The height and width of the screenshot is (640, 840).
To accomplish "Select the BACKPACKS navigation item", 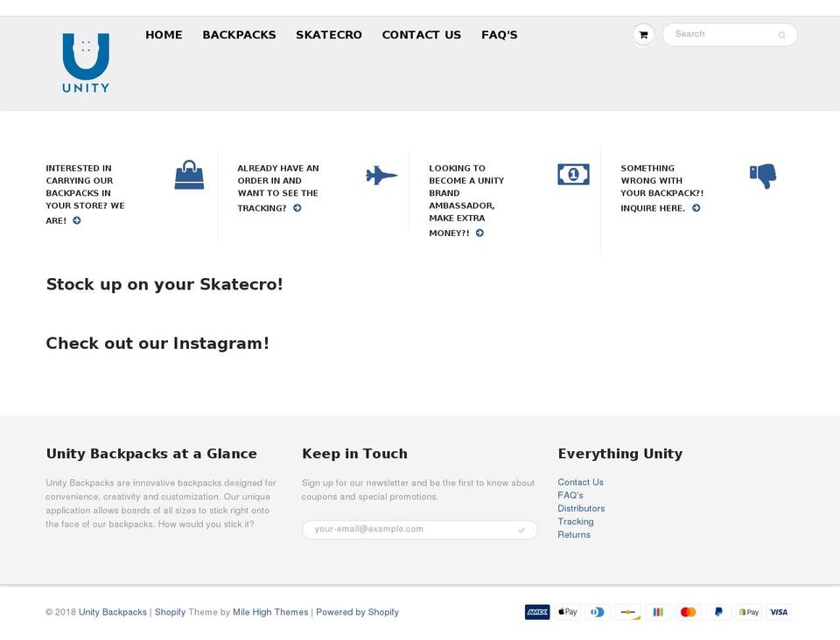I will pos(239,35).
